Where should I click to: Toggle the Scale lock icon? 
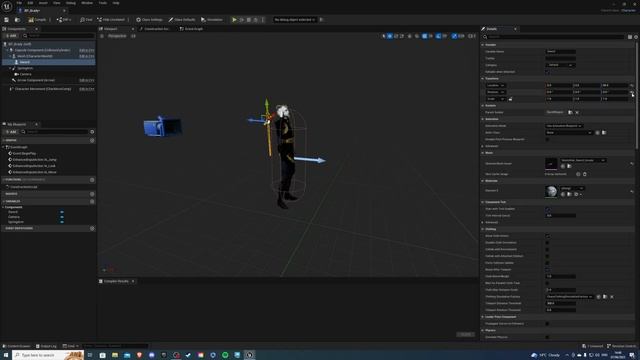click(510, 99)
